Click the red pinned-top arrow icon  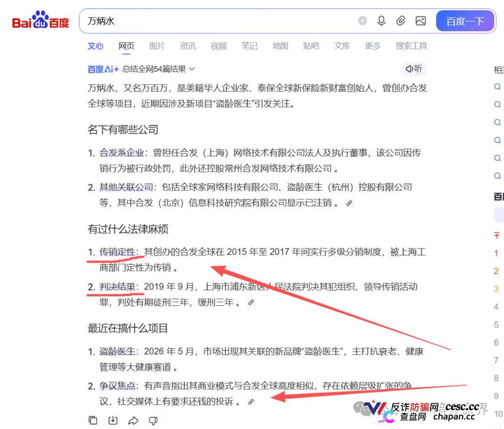[x=497, y=235]
